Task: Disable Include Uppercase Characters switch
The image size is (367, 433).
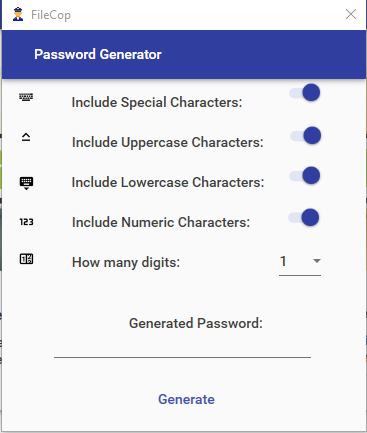Action: [x=305, y=136]
